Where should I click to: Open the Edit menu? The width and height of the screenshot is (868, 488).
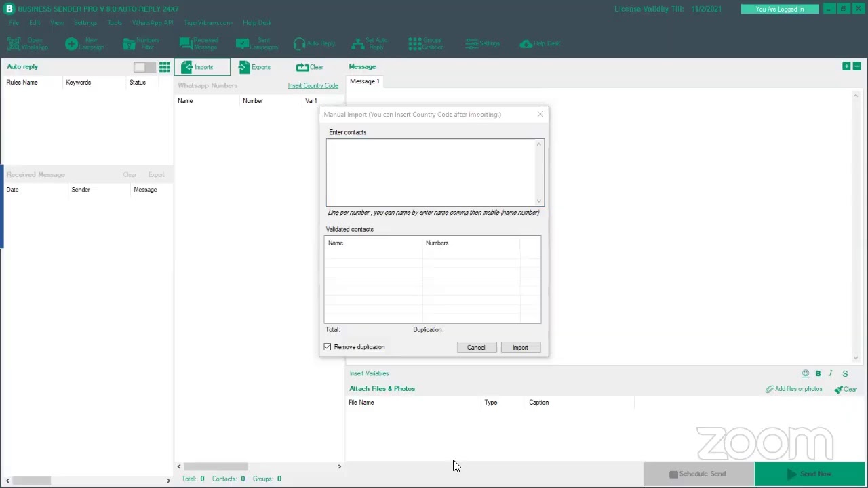click(x=35, y=22)
